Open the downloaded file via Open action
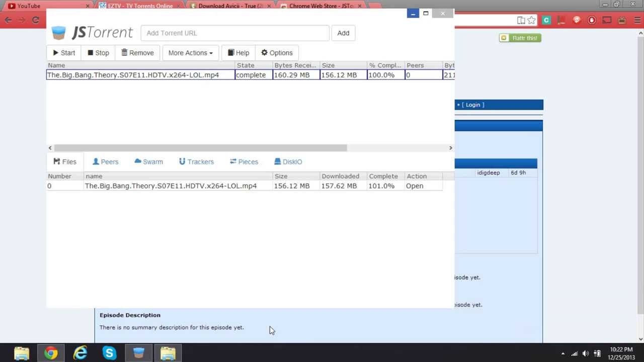The image size is (644, 362). coord(415,186)
